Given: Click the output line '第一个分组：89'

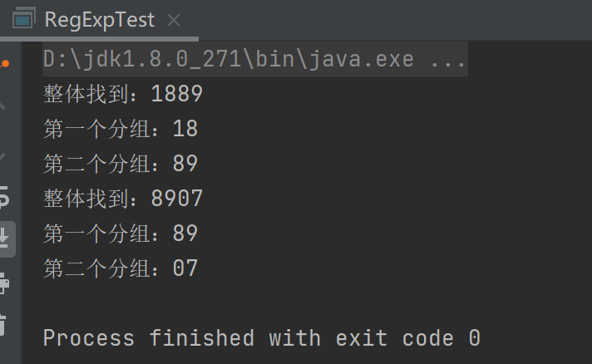Looking at the screenshot, I should coord(121,234).
